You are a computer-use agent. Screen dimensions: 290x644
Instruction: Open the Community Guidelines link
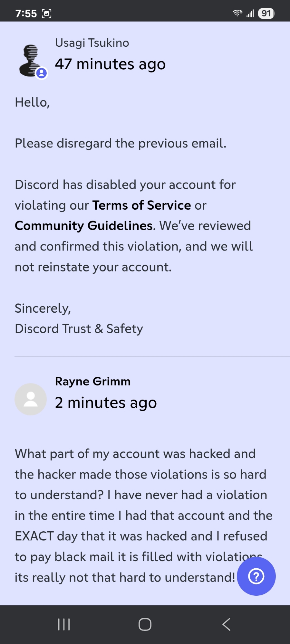click(84, 226)
